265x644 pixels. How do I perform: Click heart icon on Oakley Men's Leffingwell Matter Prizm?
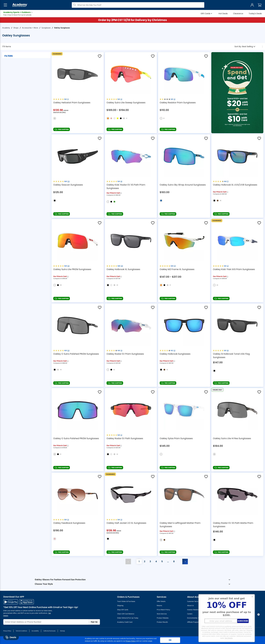(x=206, y=477)
